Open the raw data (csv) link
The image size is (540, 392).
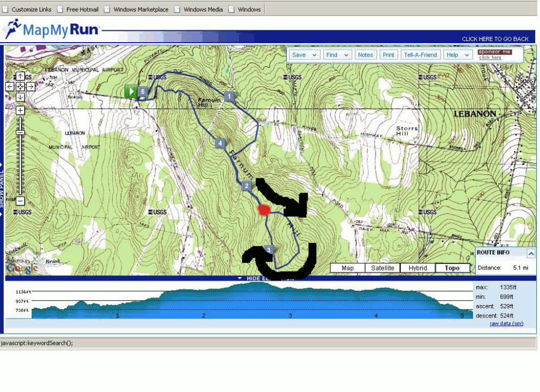506,323
